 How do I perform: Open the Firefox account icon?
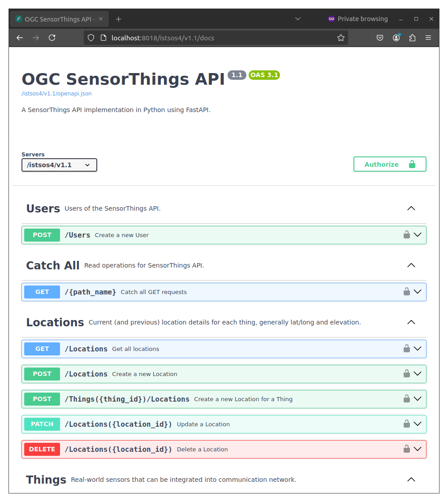tap(396, 38)
